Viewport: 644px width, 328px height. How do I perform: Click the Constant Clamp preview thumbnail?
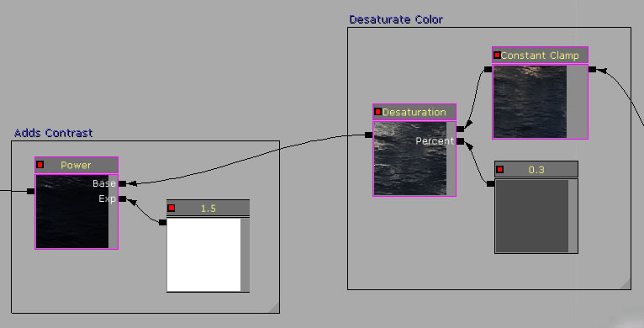530,102
